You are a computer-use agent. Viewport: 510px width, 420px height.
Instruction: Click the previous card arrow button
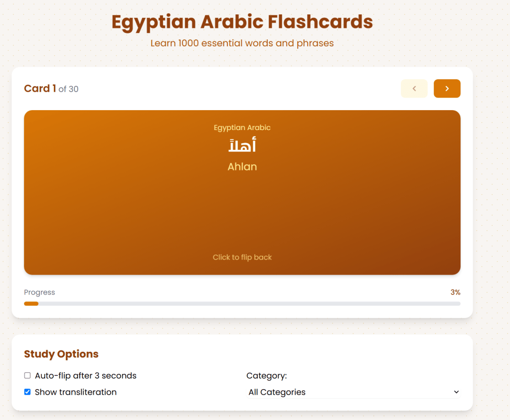(x=414, y=89)
